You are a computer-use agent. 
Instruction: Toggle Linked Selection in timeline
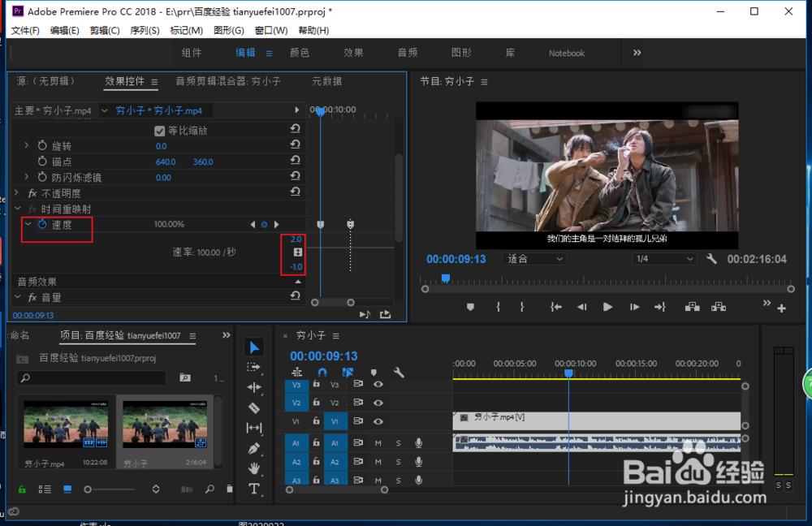click(348, 373)
